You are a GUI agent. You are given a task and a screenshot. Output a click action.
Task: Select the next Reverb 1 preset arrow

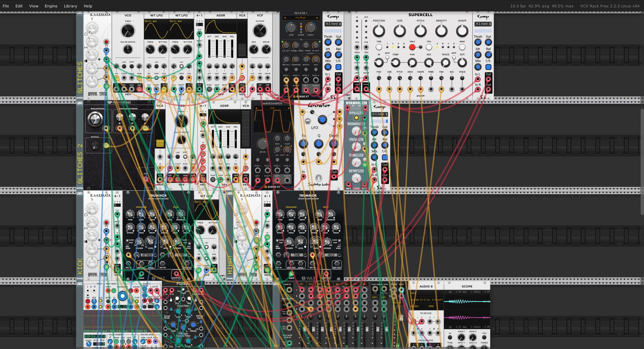coord(317,18)
